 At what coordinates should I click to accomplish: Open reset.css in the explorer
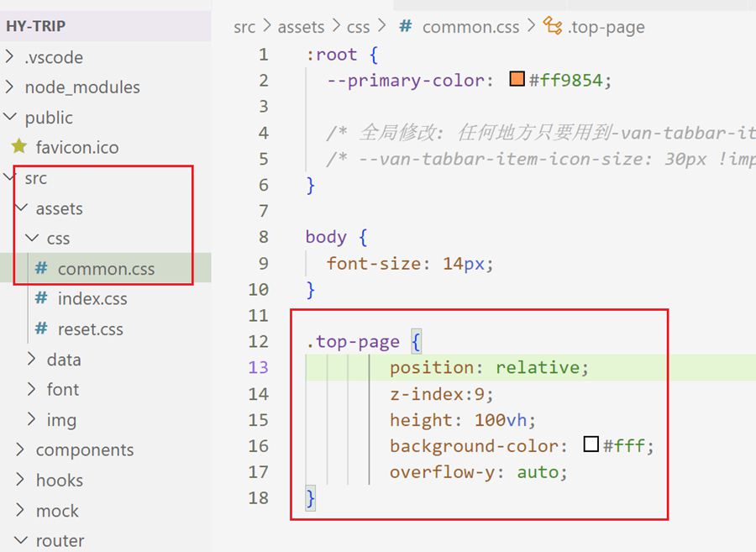click(x=90, y=329)
